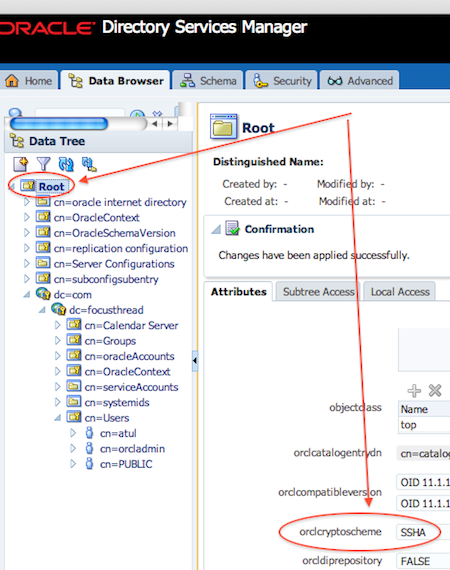The image size is (450, 570).
Task: Collapse the Confirmation message section
Action: (x=216, y=229)
